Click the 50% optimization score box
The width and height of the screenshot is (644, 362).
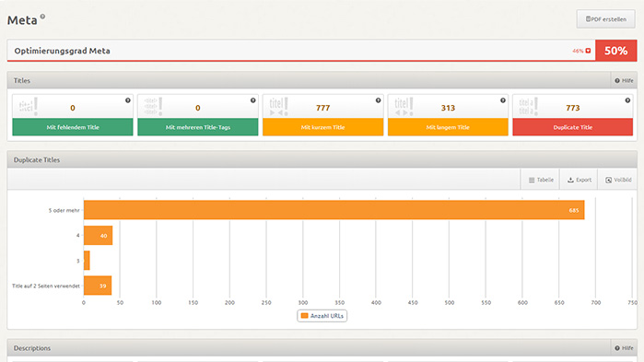point(616,51)
